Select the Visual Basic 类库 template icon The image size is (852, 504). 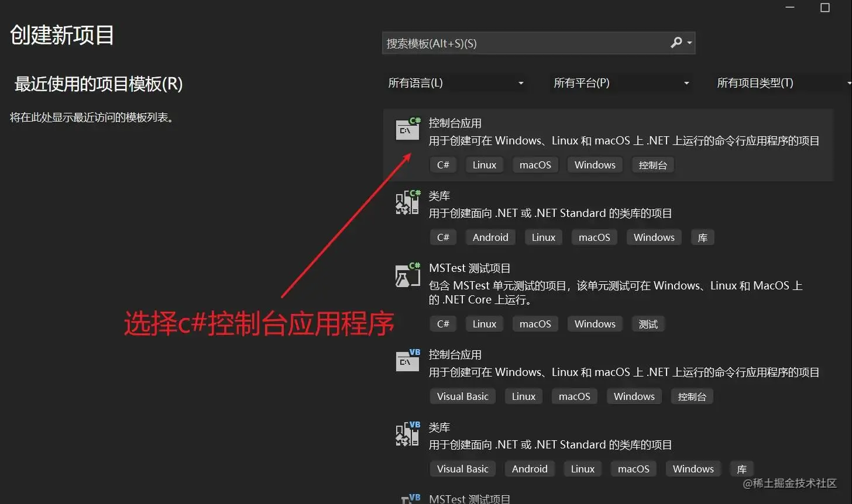407,434
